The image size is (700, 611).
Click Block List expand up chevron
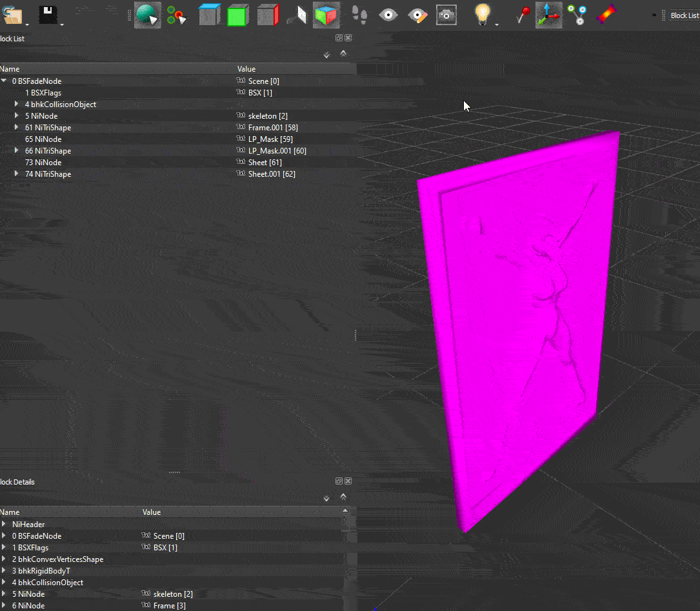[343, 53]
